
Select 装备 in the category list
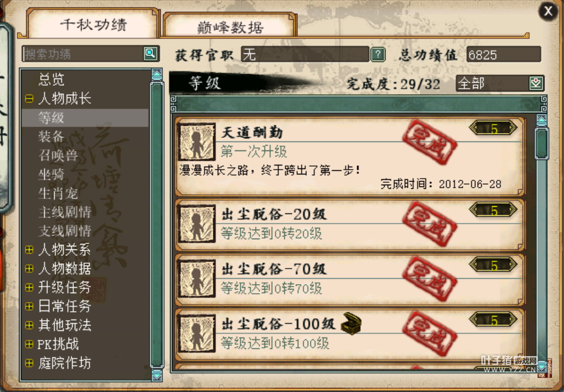pos(51,137)
